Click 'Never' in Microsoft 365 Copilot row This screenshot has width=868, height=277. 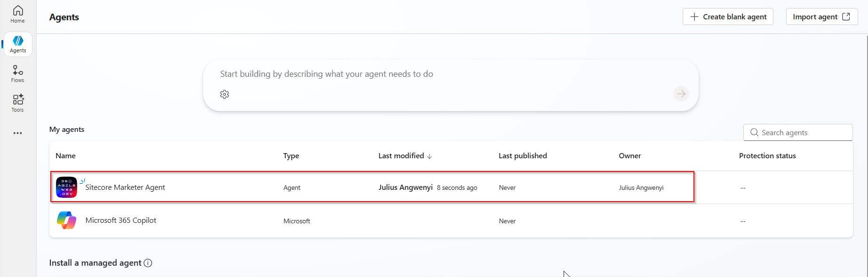coord(507,221)
